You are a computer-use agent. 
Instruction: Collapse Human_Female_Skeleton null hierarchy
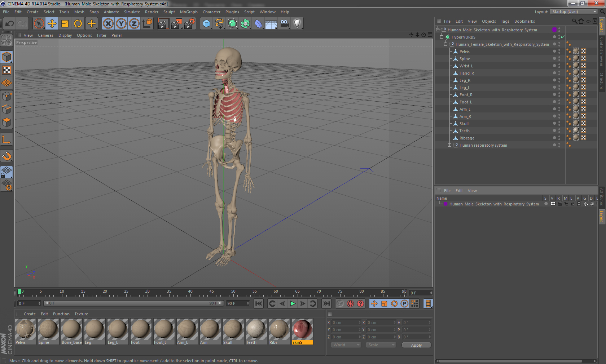446,44
